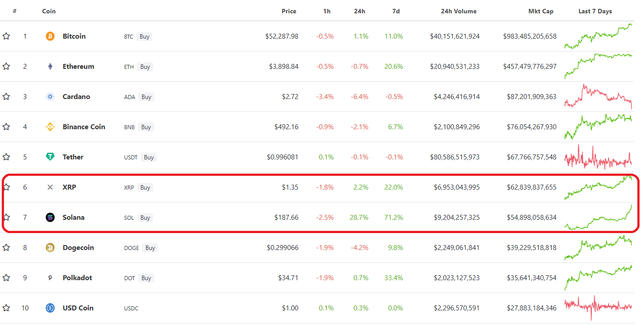This screenshot has height=325, width=644.
Task: Open the Cardano name link
Action: pyautogui.click(x=76, y=97)
